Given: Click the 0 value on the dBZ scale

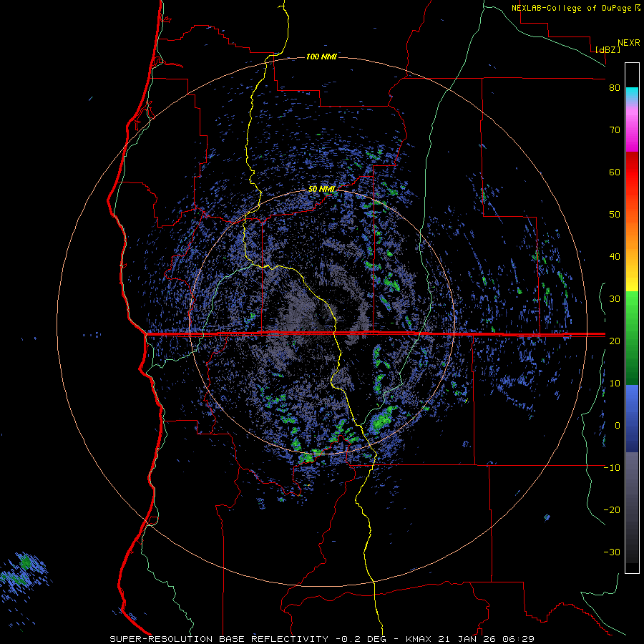Looking at the screenshot, I should tap(618, 426).
